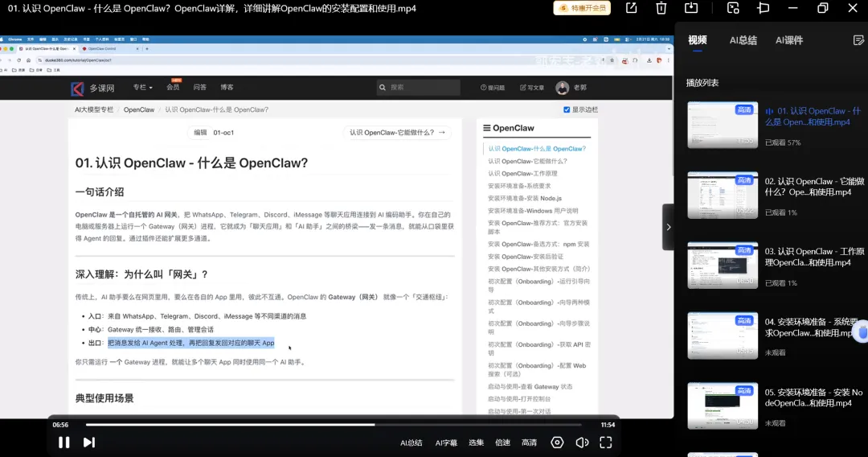Click the browser address bar URL
868x457 pixels.
[x=78, y=60]
